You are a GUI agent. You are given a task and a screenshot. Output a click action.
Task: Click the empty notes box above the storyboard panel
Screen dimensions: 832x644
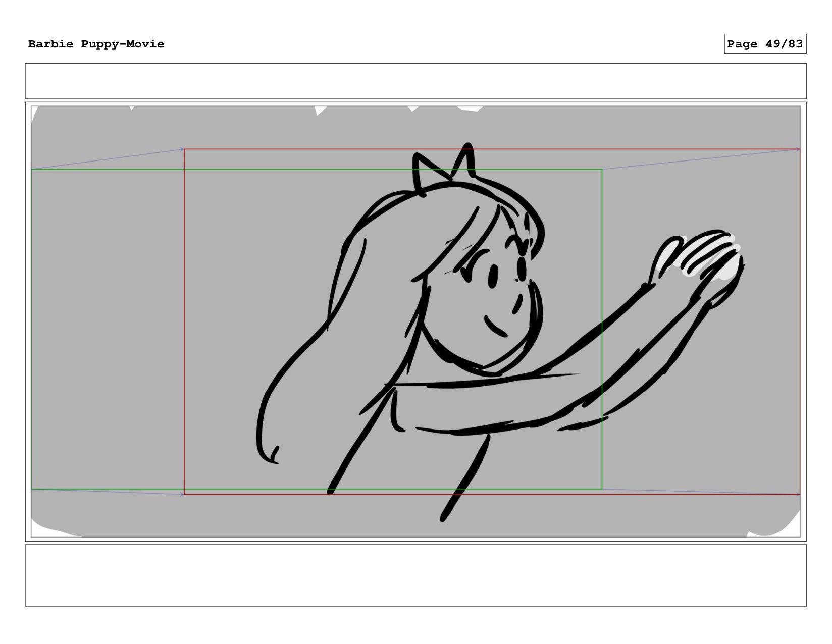click(x=415, y=81)
